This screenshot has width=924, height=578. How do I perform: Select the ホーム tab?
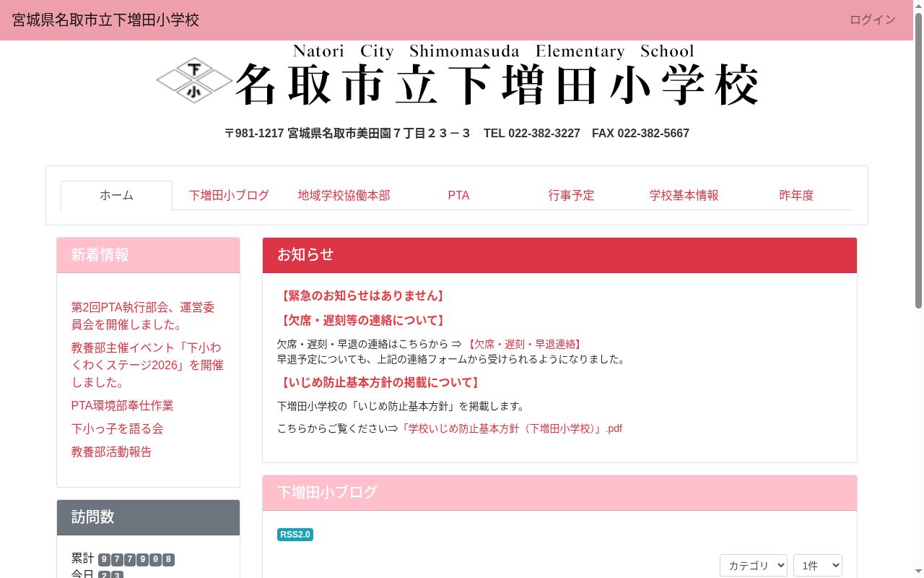coord(116,195)
